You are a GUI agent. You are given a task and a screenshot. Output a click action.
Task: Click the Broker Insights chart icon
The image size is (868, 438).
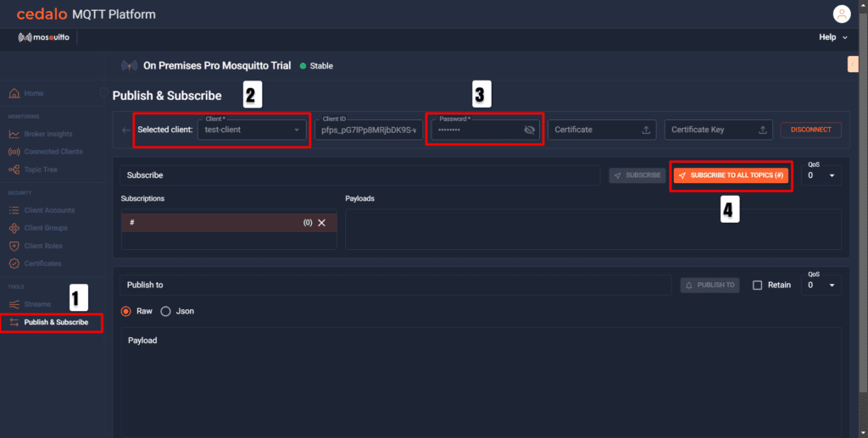(x=14, y=134)
